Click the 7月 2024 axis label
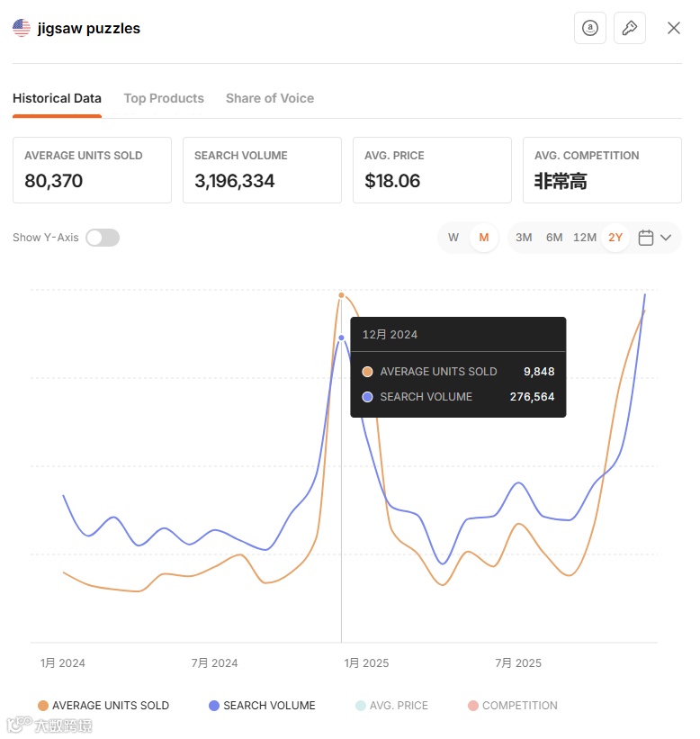The height and width of the screenshot is (739, 700). [214, 663]
